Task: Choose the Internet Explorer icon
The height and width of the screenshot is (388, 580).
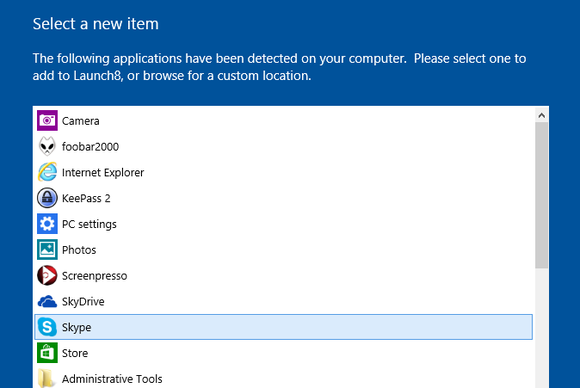Action: (47, 172)
